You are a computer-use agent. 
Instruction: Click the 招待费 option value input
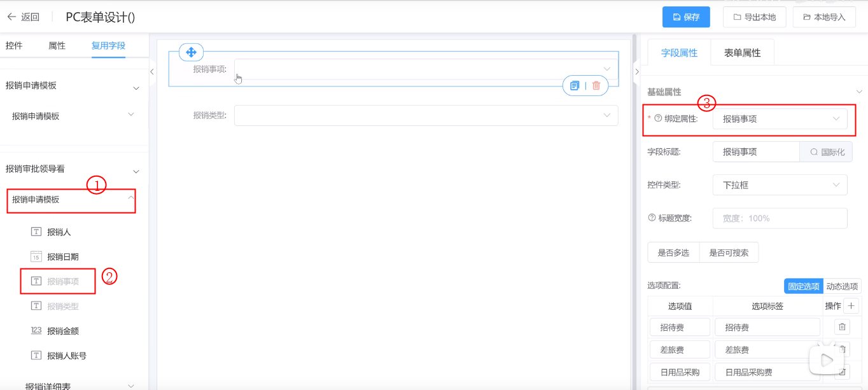[x=680, y=327]
